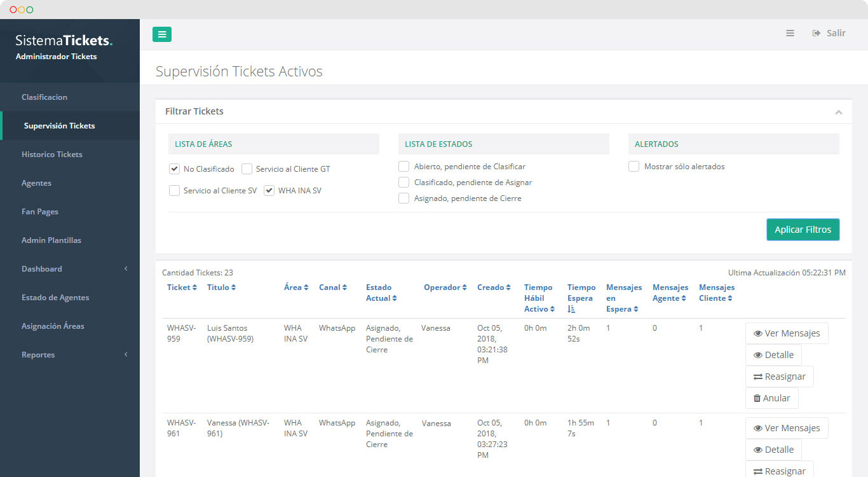Click the 1h 55m 7s wait time cell
The width and height of the screenshot is (868, 477).
pyautogui.click(x=581, y=428)
